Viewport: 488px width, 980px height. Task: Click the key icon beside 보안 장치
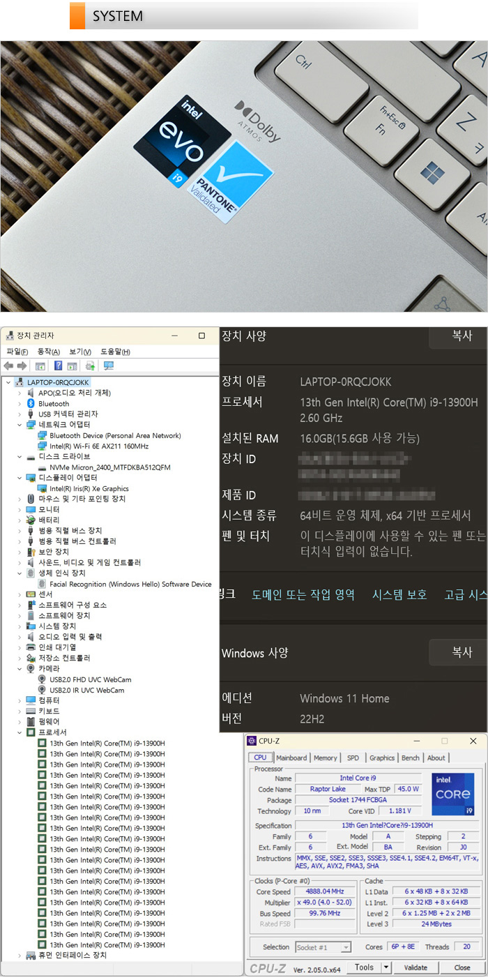(31, 552)
